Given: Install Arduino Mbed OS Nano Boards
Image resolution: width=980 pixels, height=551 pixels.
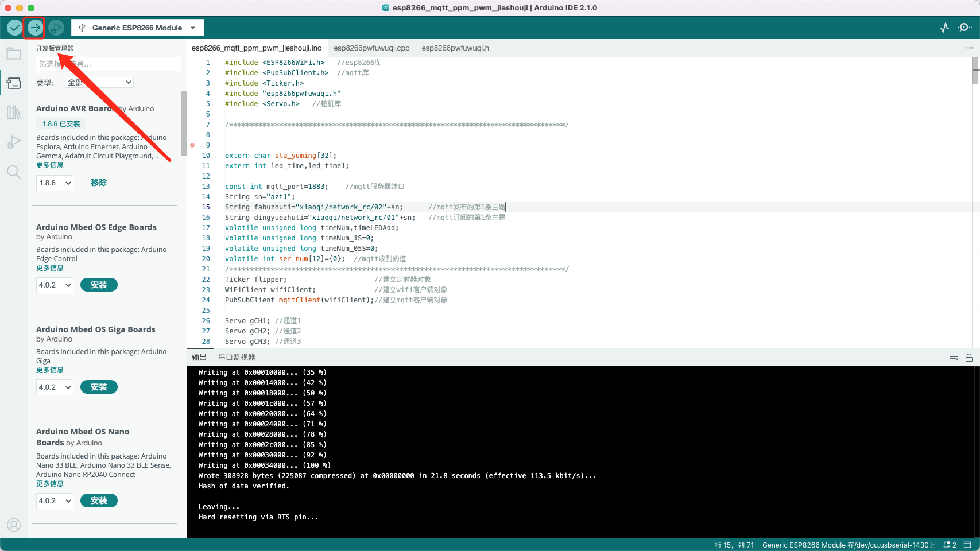Looking at the screenshot, I should [x=99, y=500].
